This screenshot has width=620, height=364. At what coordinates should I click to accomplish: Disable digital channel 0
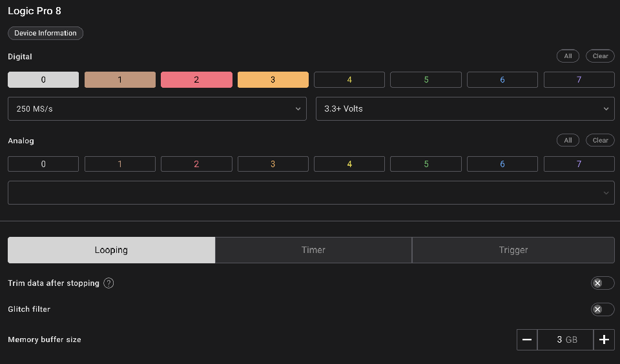(43, 80)
